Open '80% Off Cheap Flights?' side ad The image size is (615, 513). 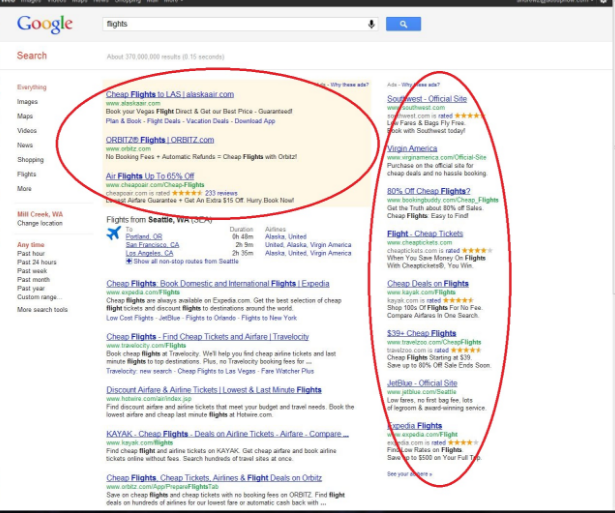click(429, 191)
